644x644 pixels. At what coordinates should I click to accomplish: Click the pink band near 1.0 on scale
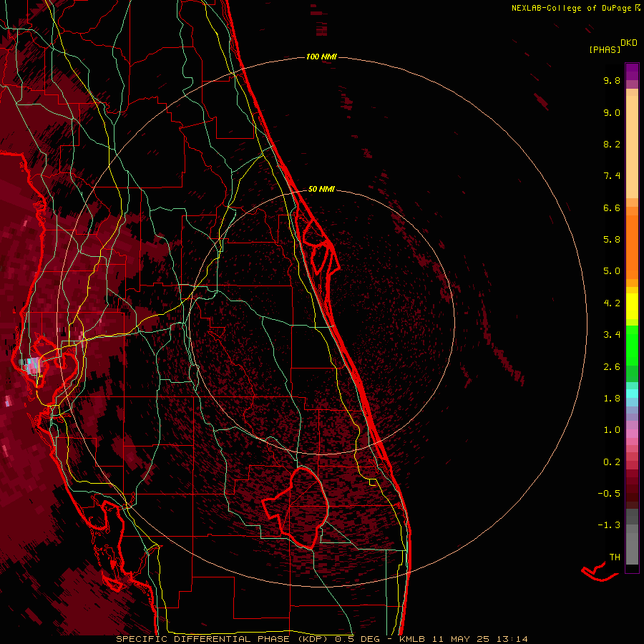pyautogui.click(x=632, y=434)
